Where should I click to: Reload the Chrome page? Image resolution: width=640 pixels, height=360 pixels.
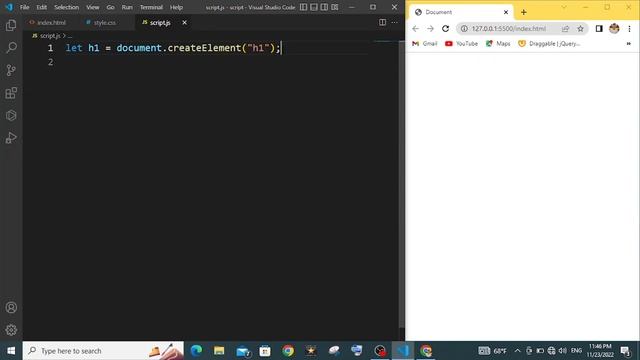coord(445,29)
